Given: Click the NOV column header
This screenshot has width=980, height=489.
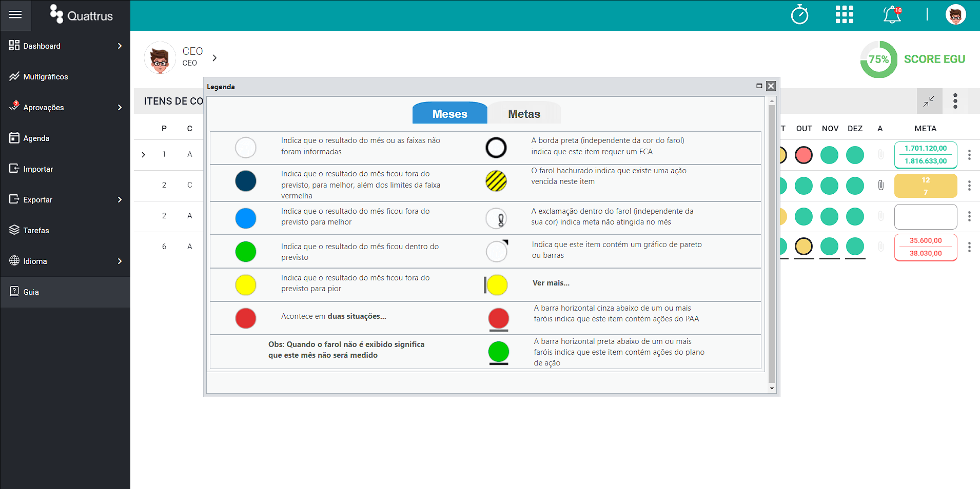Looking at the screenshot, I should (x=830, y=129).
